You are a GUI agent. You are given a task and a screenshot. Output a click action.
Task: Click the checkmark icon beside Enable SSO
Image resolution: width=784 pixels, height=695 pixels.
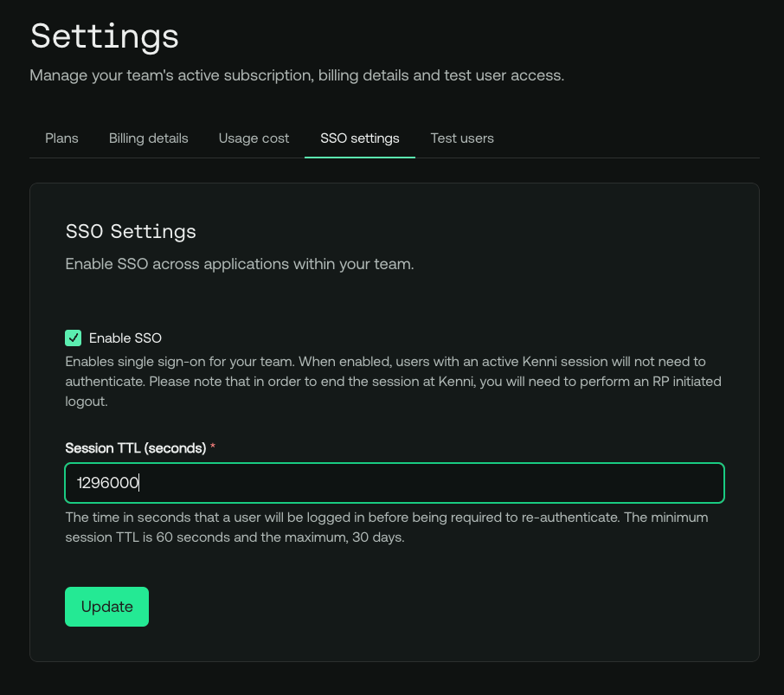(74, 338)
